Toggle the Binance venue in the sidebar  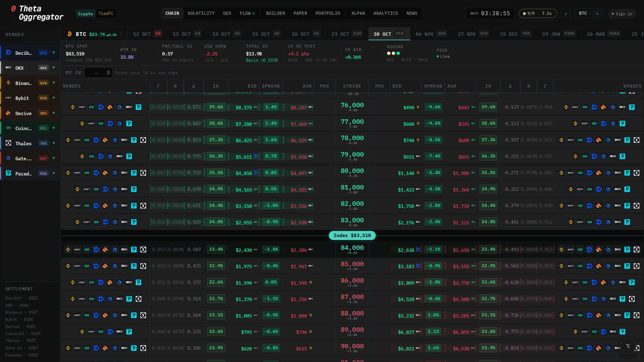(30, 83)
